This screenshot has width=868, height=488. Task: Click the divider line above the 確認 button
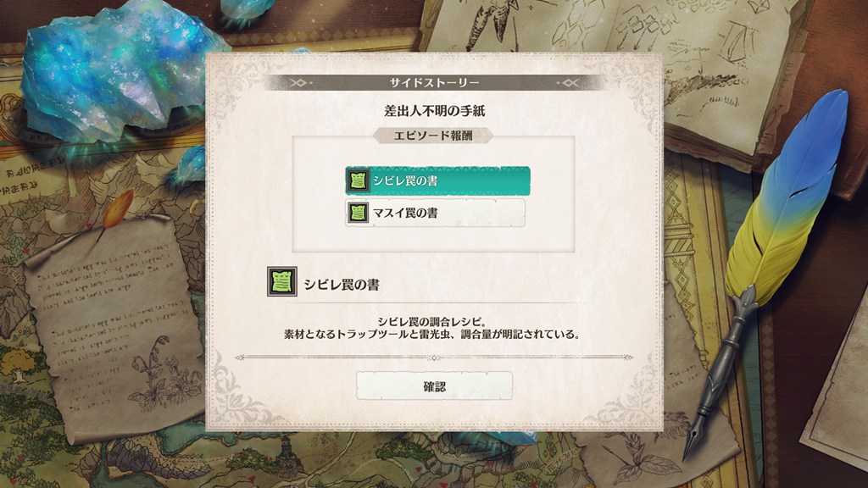434,358
